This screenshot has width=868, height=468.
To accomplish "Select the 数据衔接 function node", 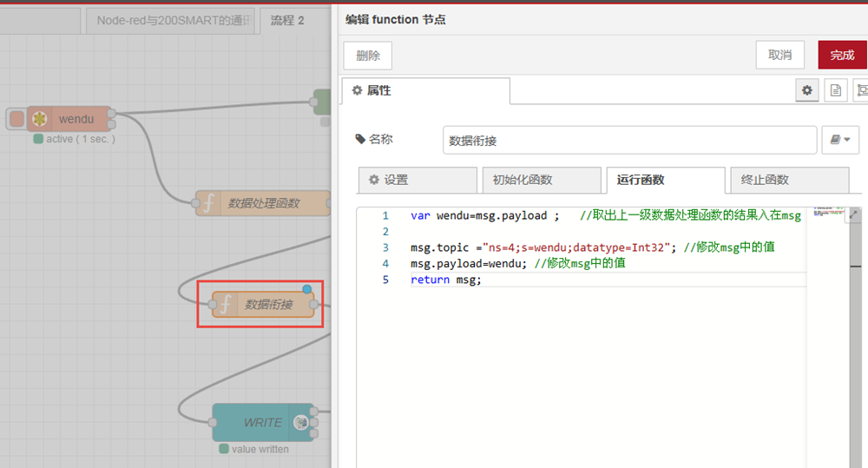I will [263, 304].
